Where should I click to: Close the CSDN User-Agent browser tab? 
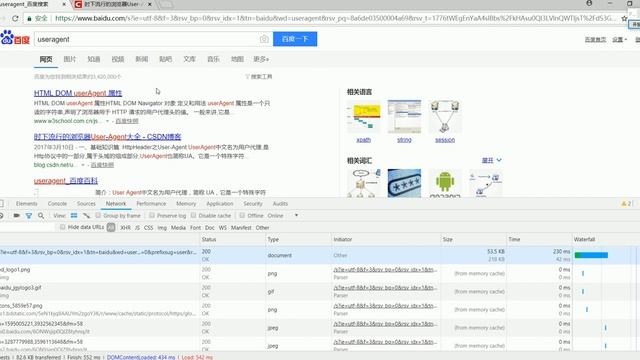click(x=150, y=4)
